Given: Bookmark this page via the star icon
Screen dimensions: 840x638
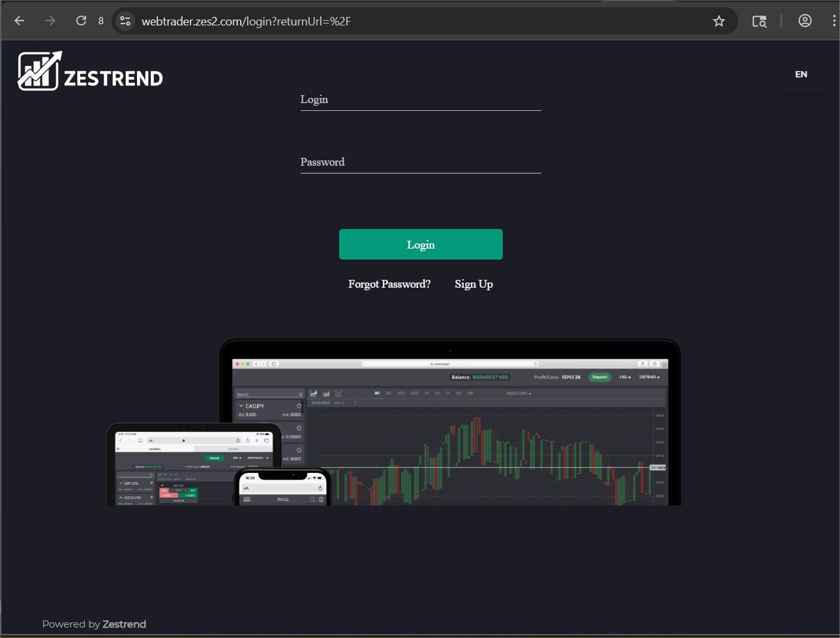Looking at the screenshot, I should tap(719, 20).
